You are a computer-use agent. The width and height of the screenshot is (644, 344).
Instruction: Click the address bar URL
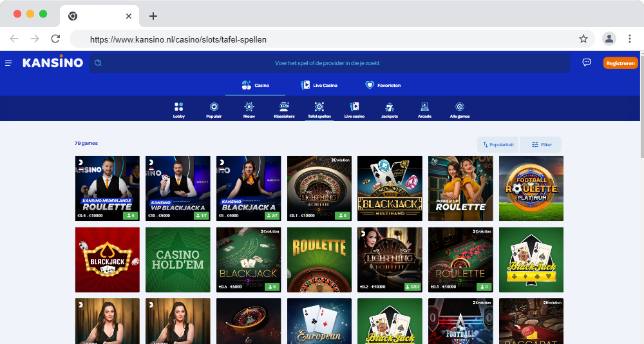[178, 39]
